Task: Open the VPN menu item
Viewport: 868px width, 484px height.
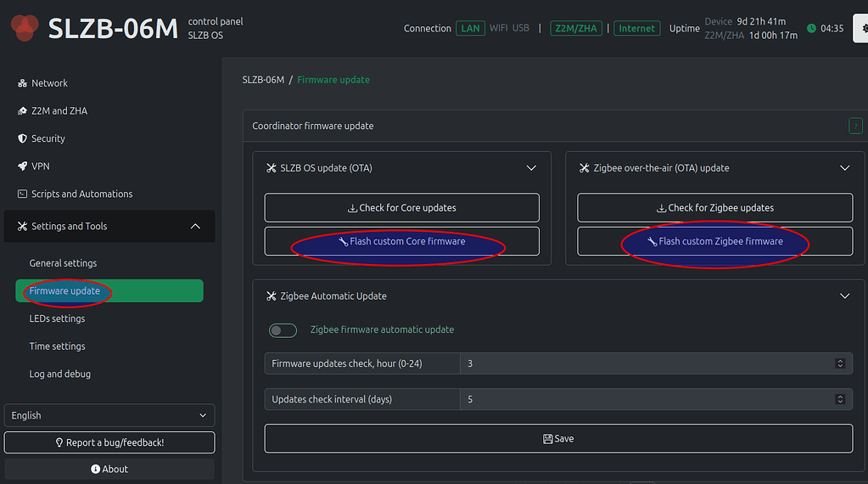Action: [x=41, y=166]
